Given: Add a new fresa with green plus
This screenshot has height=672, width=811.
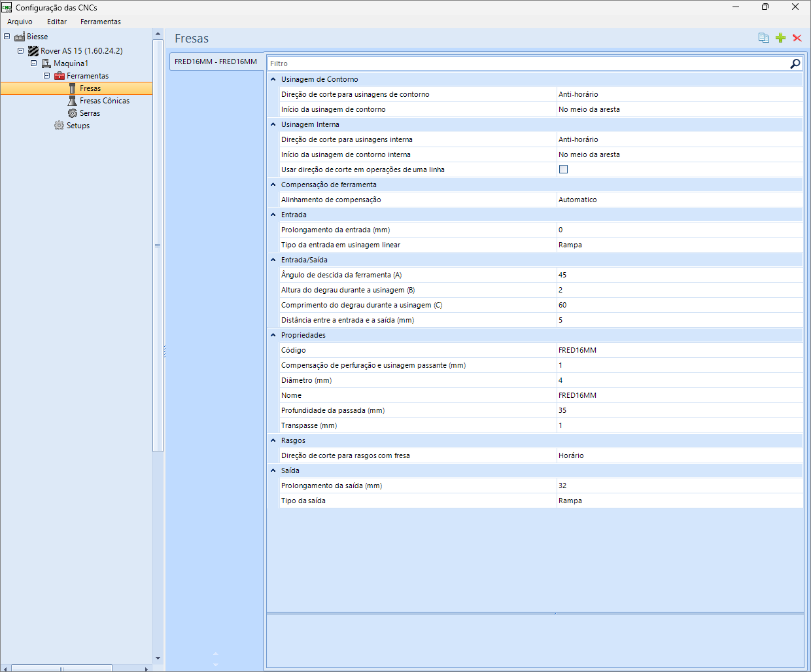Looking at the screenshot, I should (x=780, y=38).
